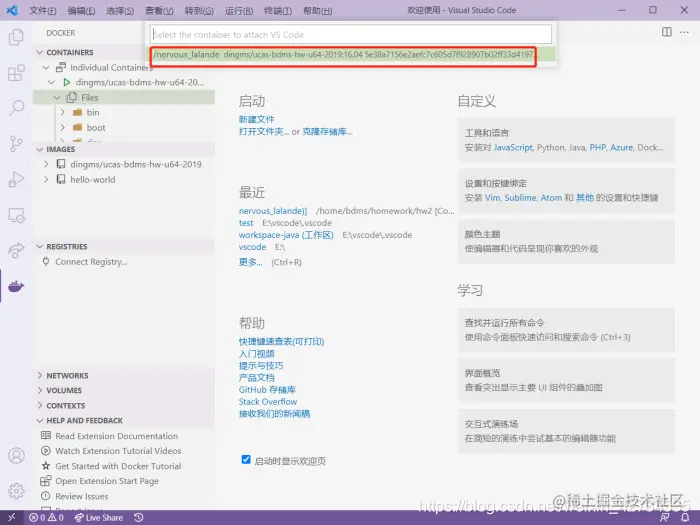Open Watch Extension Tutorial Videos
Screen dimensions: 700x525
tap(118, 451)
